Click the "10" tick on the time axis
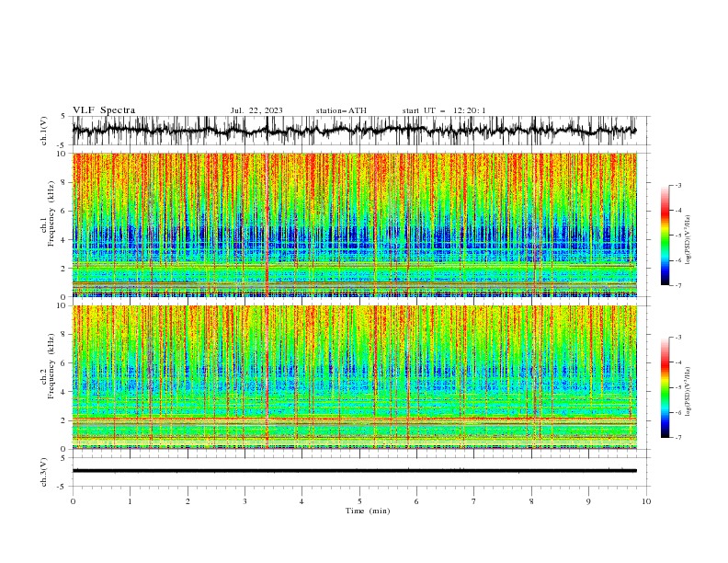 coord(646,501)
